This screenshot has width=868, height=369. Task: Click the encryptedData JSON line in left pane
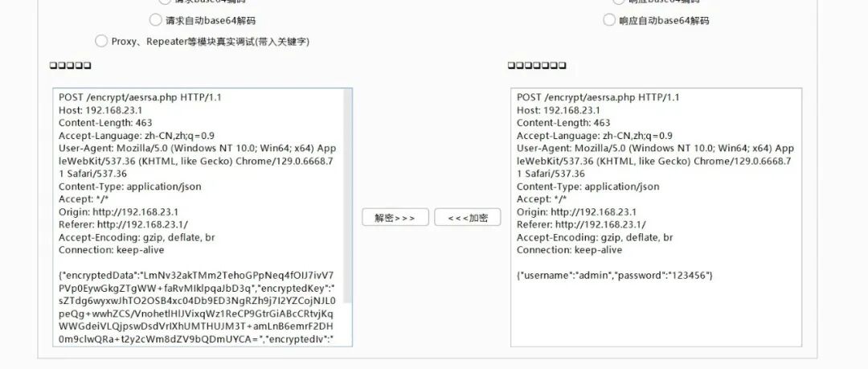196,276
